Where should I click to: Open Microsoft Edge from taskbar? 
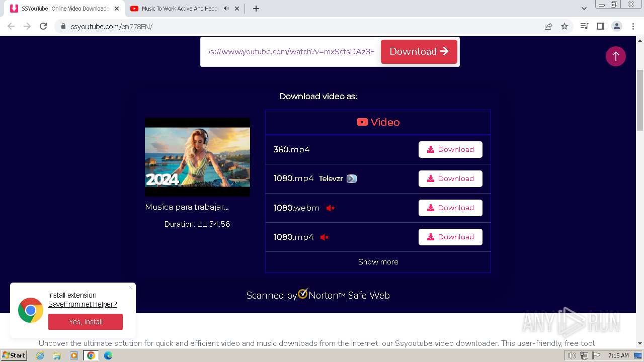coord(108,355)
